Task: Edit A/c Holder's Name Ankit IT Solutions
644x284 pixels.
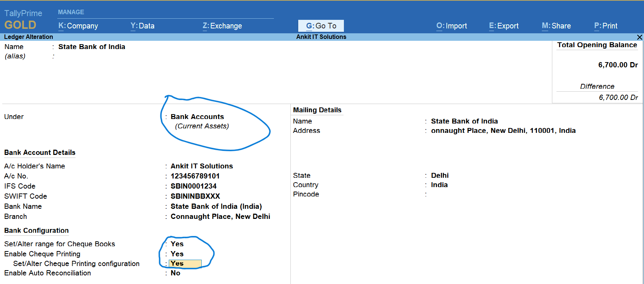Action: (x=202, y=166)
